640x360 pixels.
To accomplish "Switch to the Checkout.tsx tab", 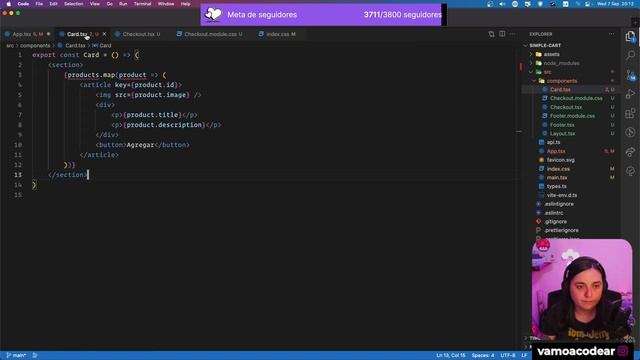I will click(141, 34).
